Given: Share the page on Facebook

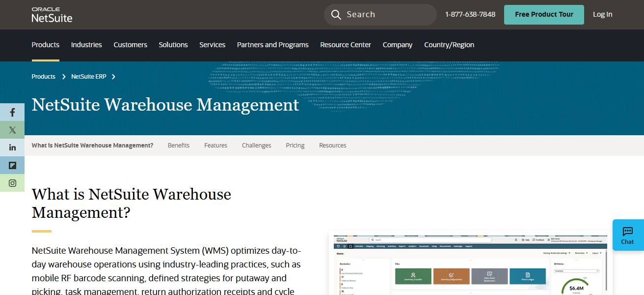Looking at the screenshot, I should point(12,113).
